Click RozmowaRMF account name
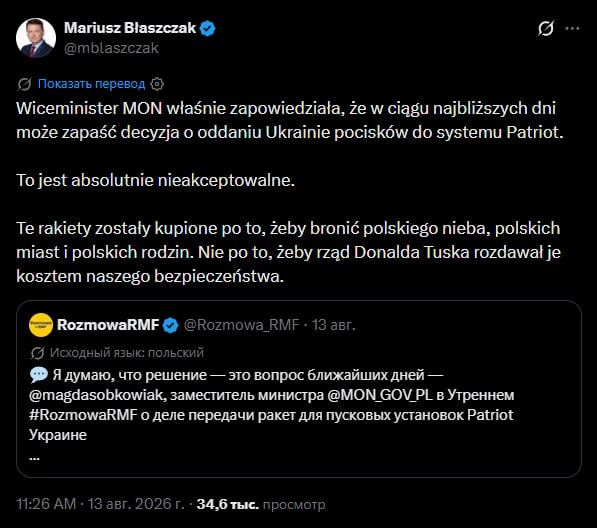The width and height of the screenshot is (597, 528). pos(108,325)
